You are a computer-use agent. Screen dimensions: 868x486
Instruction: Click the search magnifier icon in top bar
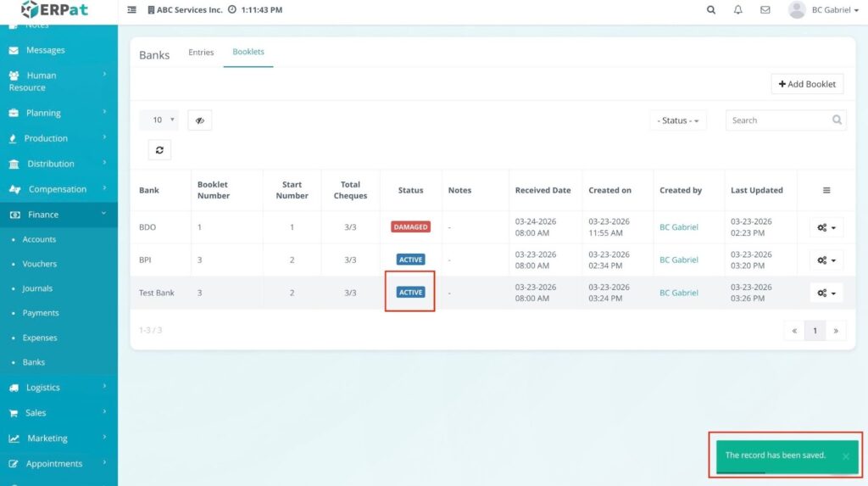point(711,10)
